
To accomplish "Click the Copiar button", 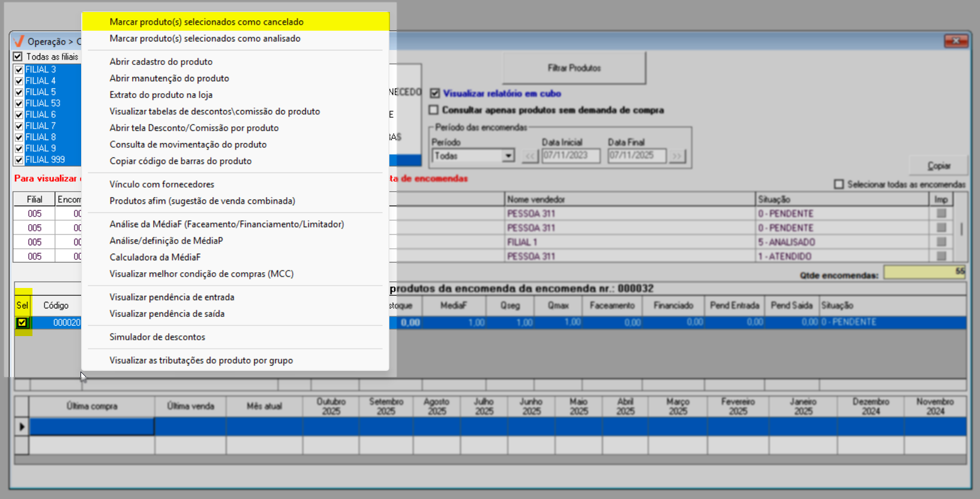I will (939, 165).
